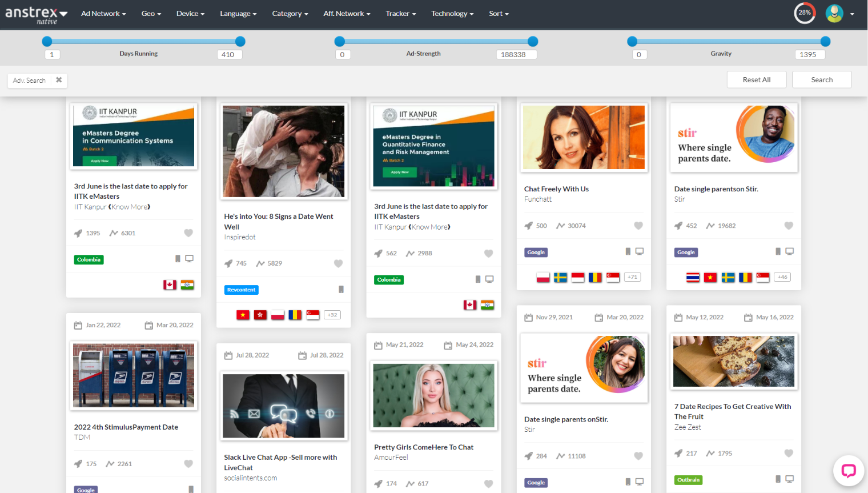
Task: Click calendar icon beside Jan 22, 2022
Action: pos(78,326)
